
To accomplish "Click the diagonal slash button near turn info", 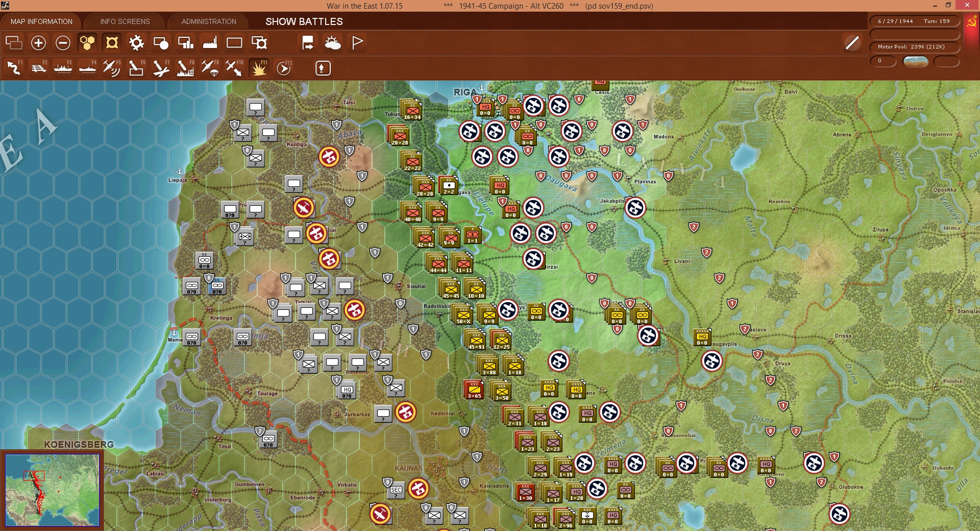I will [x=852, y=43].
